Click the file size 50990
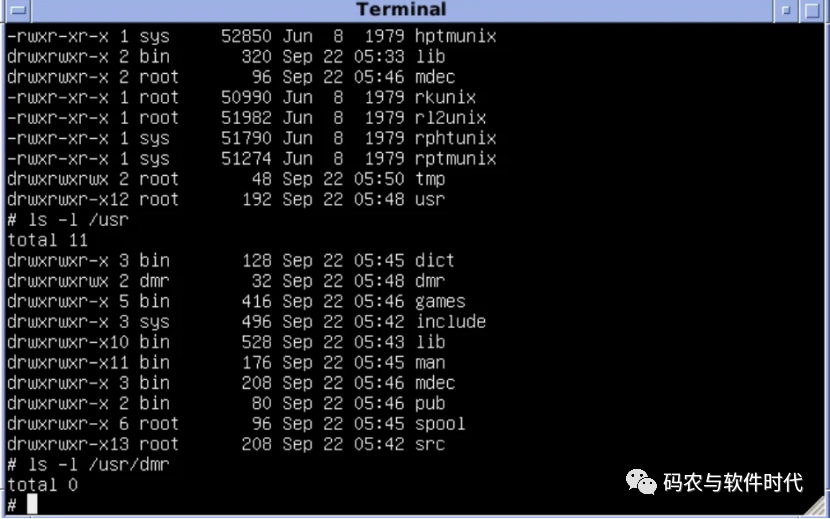 246,97
